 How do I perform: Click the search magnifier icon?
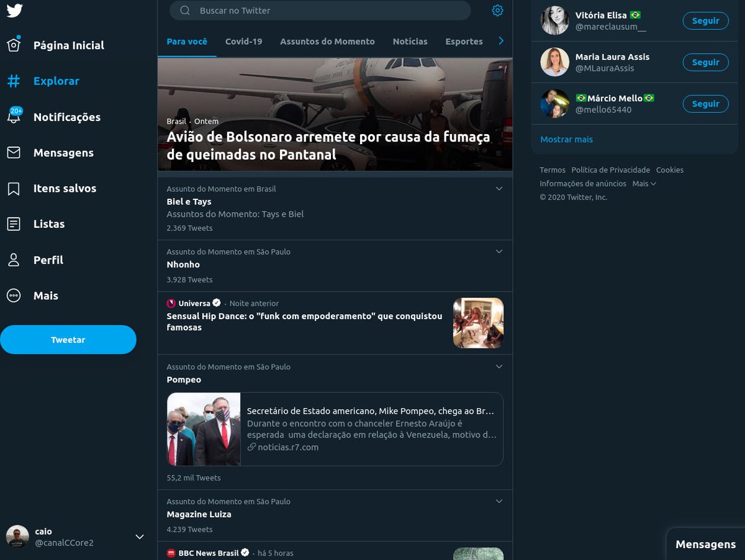[x=184, y=11]
